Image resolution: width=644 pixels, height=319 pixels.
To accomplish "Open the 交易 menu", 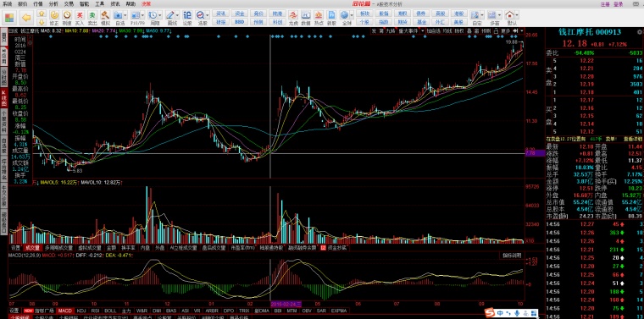I will click(x=69, y=3).
